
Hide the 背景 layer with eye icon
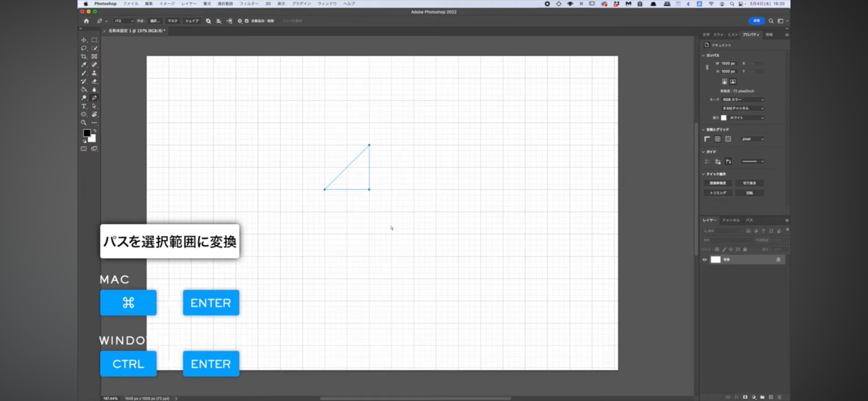704,260
